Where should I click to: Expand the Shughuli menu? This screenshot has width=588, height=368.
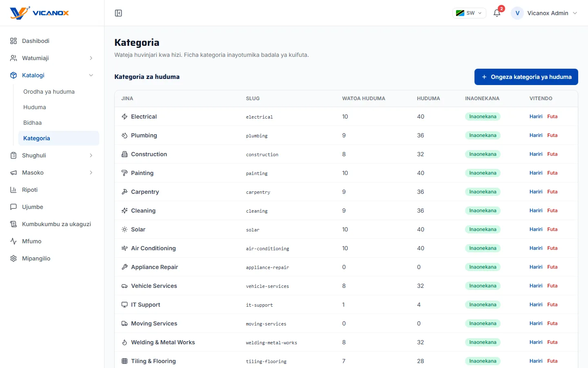coord(52,155)
